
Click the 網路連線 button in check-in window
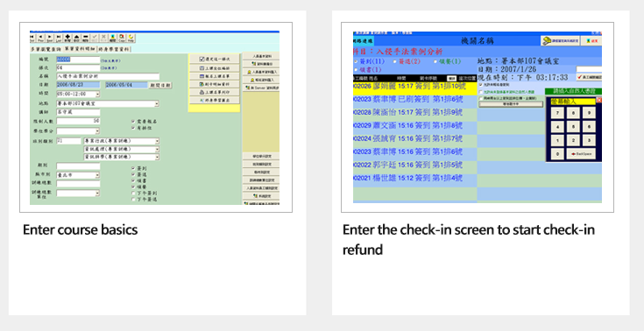(364, 41)
